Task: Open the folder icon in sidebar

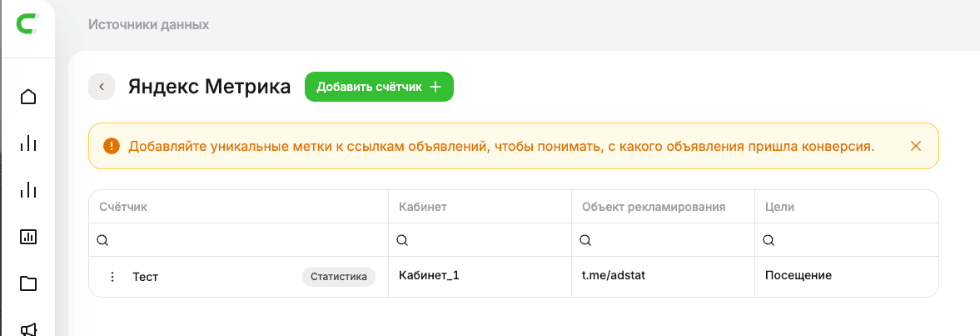Action: 28,283
